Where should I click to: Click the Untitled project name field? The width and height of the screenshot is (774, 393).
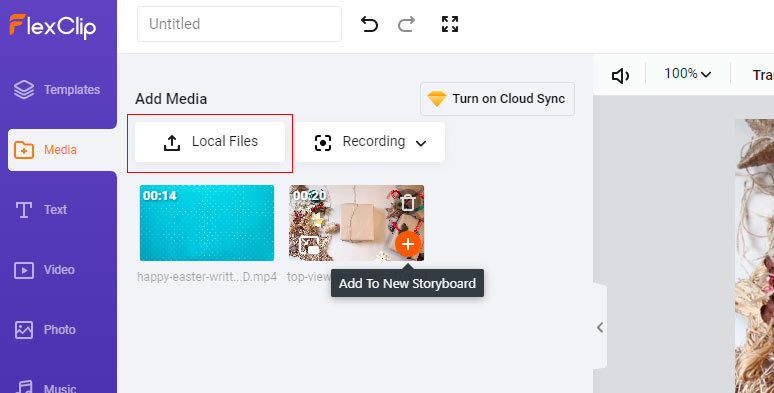tap(239, 24)
